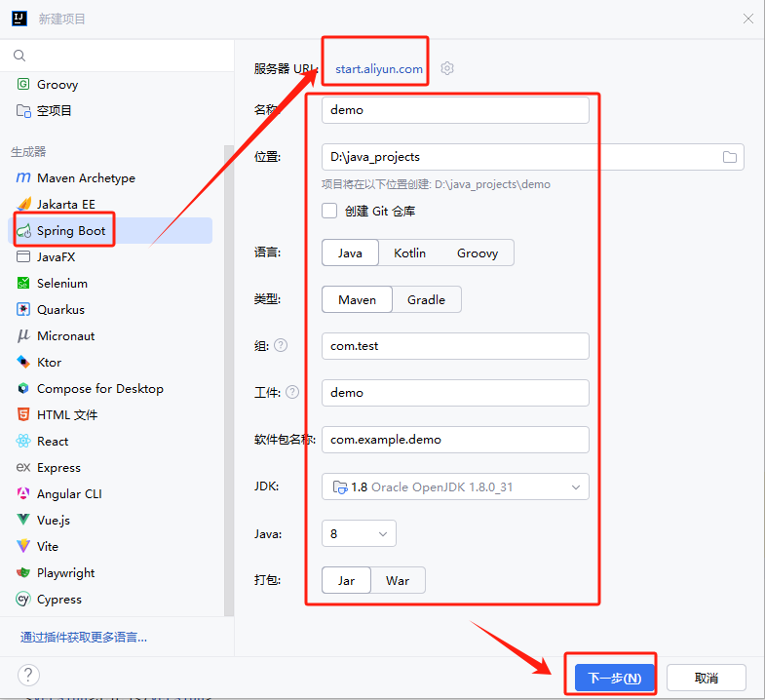This screenshot has width=765, height=700.
Task: Click the Spring Boot leaf icon
Action: [23, 230]
